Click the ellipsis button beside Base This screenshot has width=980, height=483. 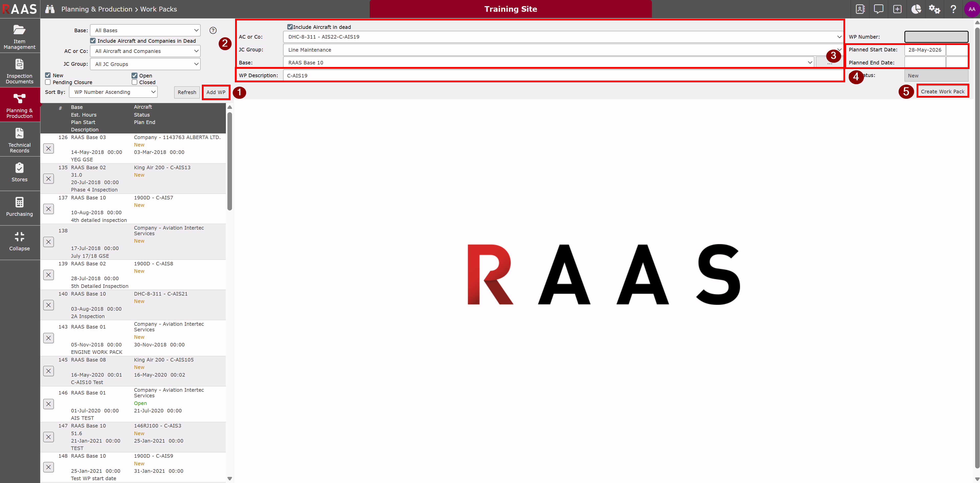pyautogui.click(x=829, y=63)
